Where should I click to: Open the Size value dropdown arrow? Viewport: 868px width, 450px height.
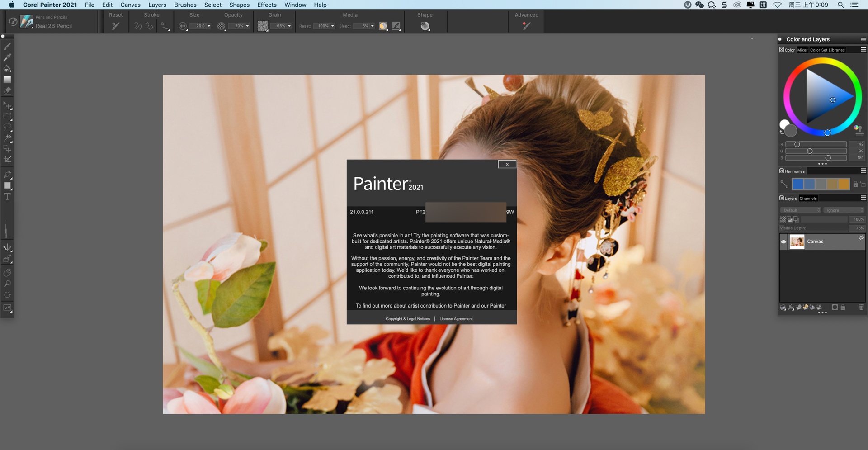pos(208,26)
